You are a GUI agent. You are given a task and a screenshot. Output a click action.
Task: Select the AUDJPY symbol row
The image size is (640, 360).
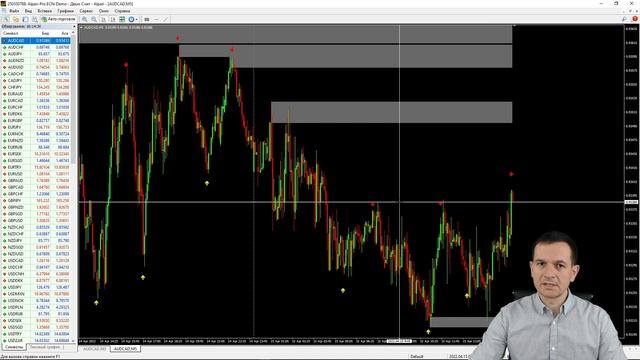36,54
